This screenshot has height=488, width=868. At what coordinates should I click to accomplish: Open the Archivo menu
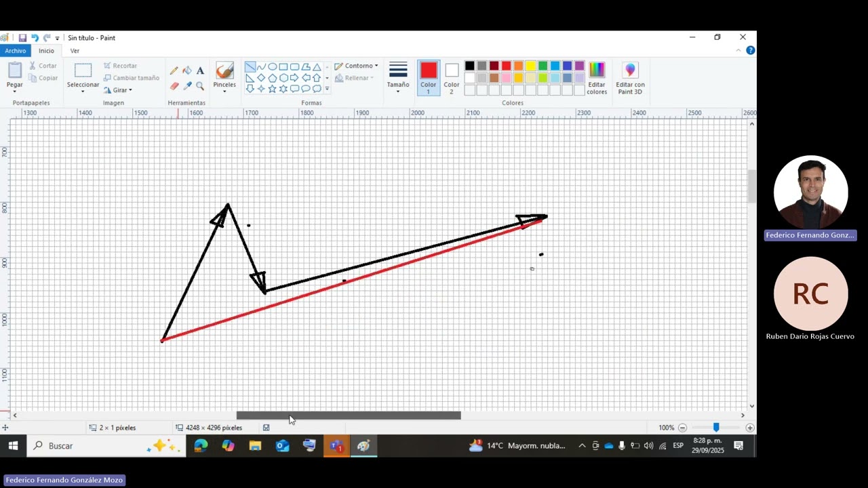[x=15, y=51]
